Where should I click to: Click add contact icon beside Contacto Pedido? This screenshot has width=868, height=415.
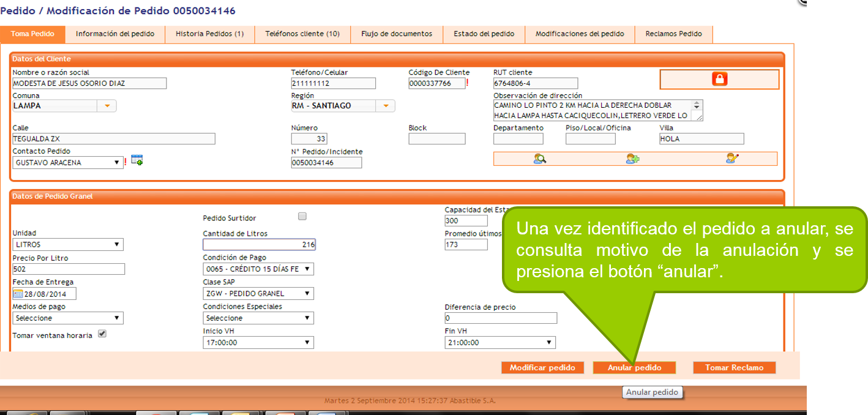pyautogui.click(x=137, y=161)
